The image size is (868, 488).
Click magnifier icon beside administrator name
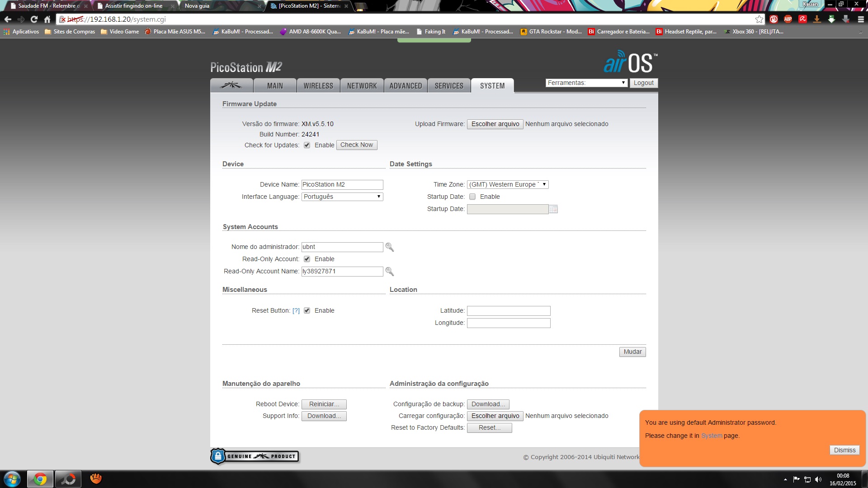tap(389, 247)
